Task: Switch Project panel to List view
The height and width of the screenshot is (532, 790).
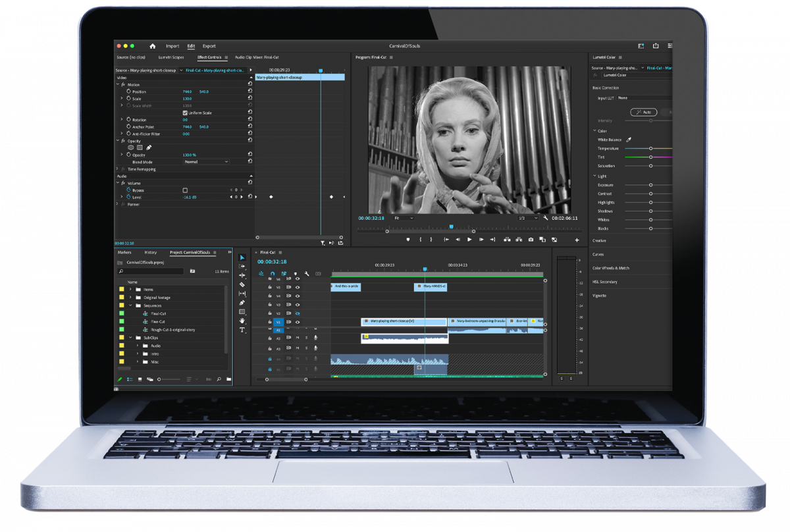Action: (130, 379)
